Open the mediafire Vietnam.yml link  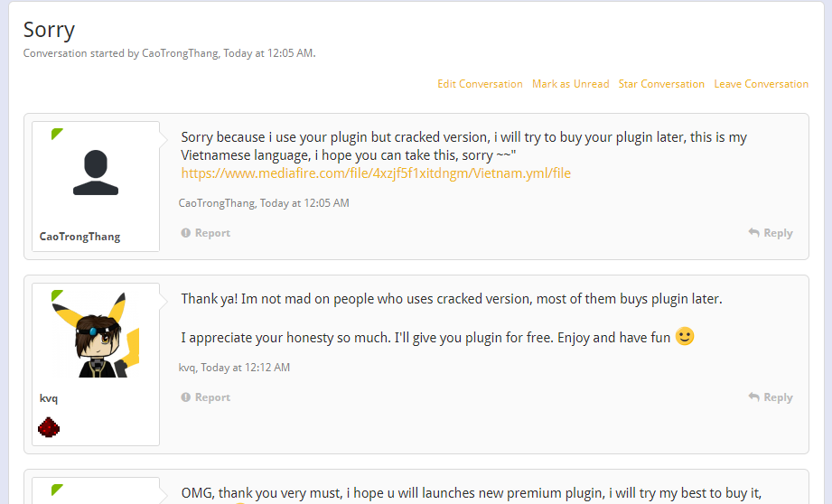click(x=376, y=173)
